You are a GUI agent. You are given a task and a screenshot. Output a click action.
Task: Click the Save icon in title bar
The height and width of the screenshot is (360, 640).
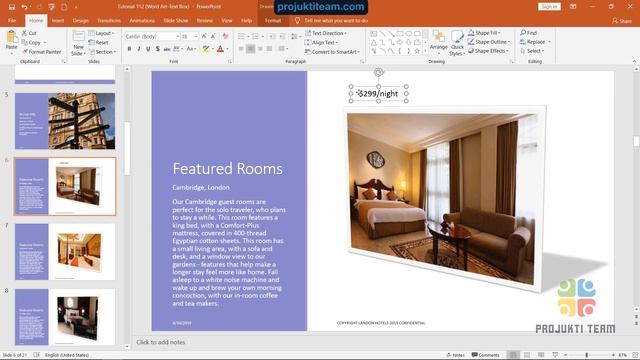click(12, 7)
